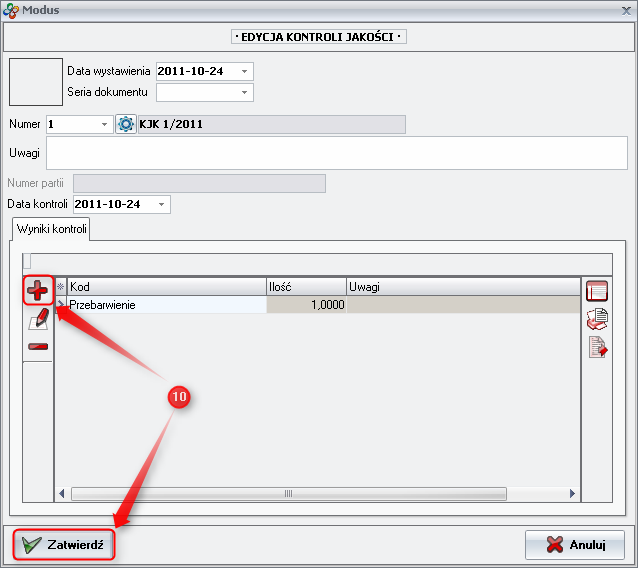This screenshot has width=638, height=568.
Task: Open the Numer dropdown list
Action: (104, 124)
